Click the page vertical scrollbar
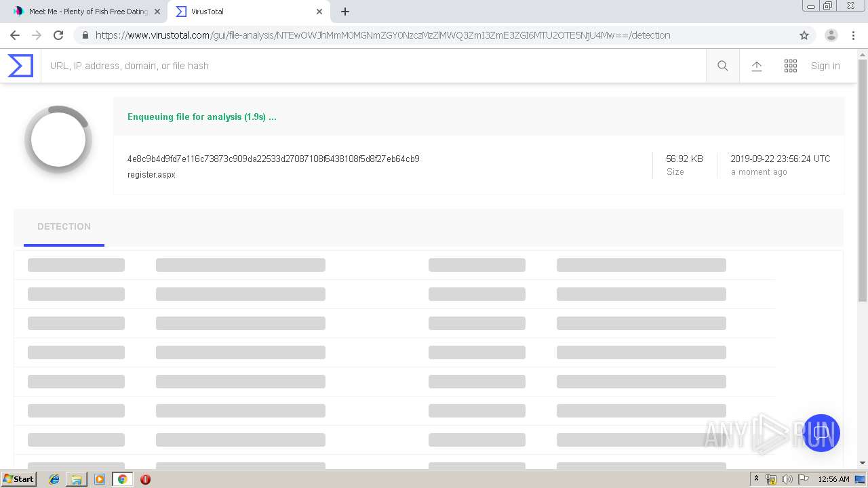The height and width of the screenshot is (488, 868). [863, 180]
